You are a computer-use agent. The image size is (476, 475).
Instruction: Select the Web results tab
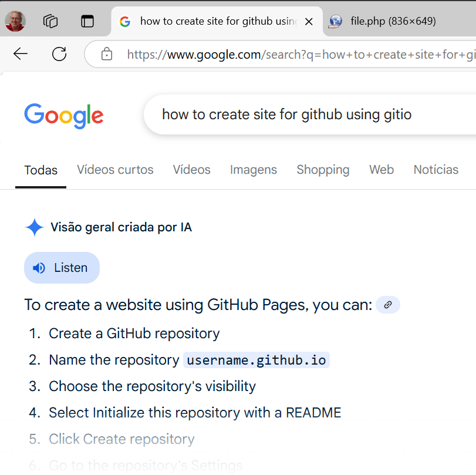[x=382, y=170]
